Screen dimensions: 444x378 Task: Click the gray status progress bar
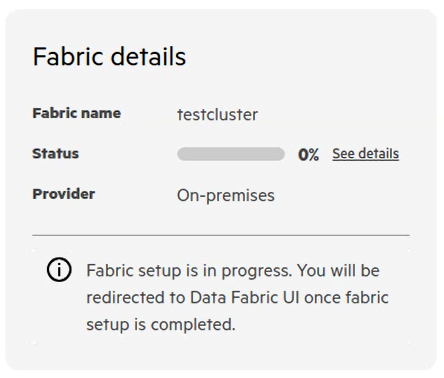point(231,154)
